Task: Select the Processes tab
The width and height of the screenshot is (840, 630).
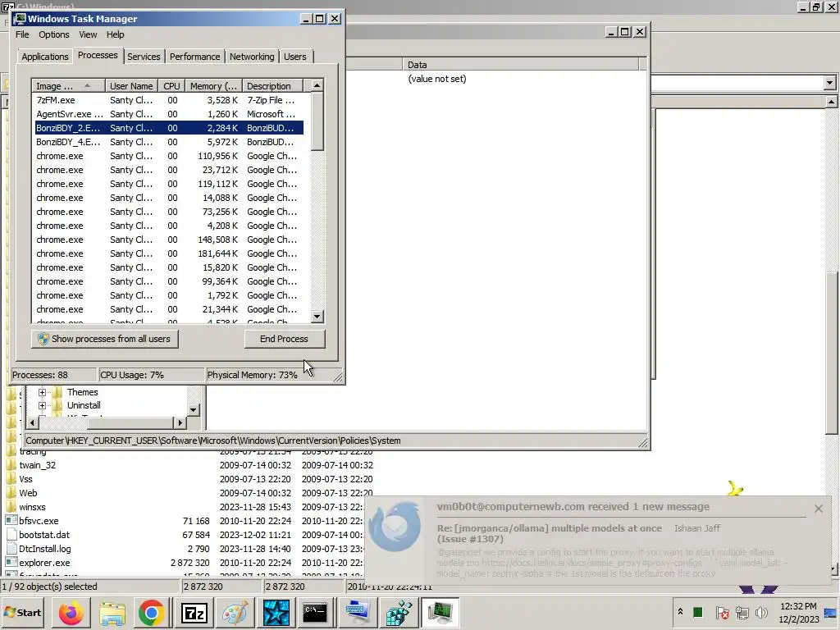Action: [x=98, y=55]
